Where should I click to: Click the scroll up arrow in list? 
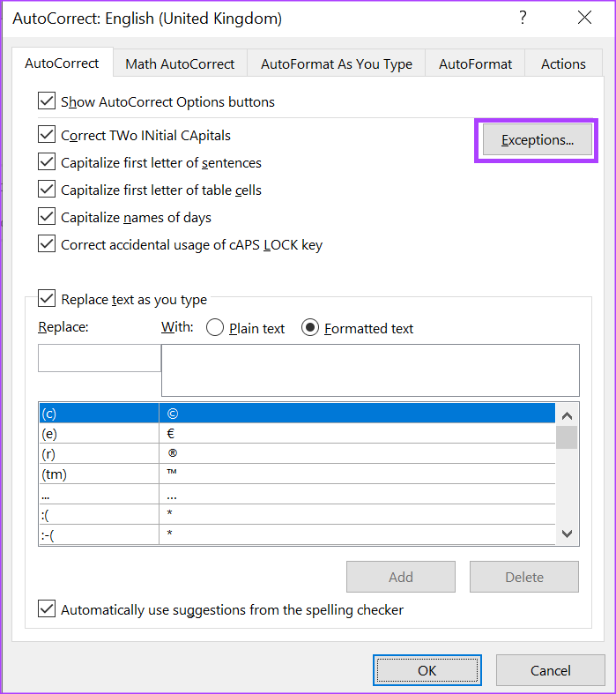(567, 415)
